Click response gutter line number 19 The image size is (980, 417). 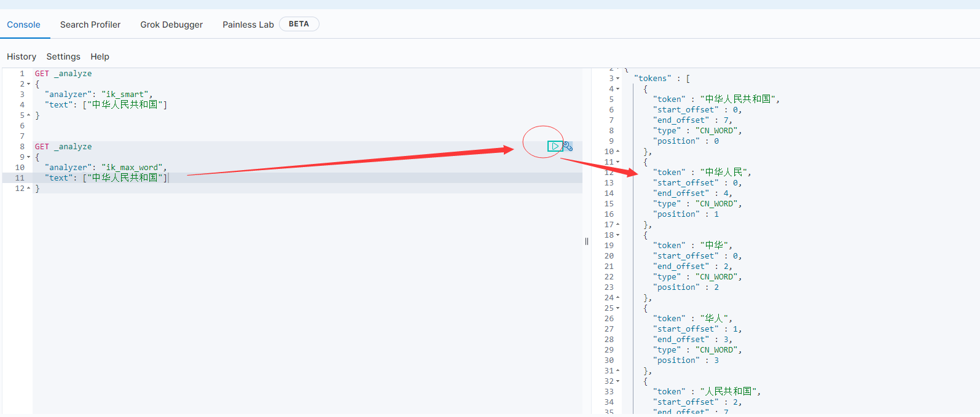[609, 246]
